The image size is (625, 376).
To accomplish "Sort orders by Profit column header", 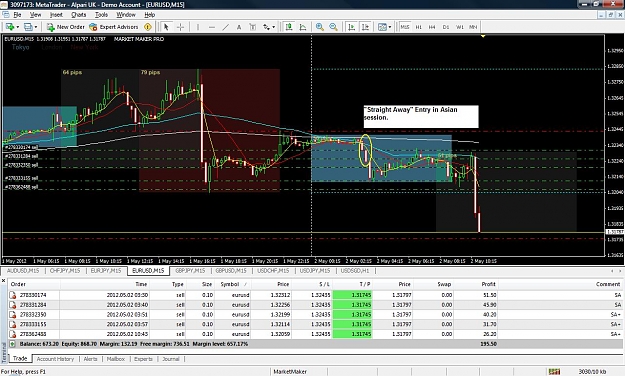I will point(475,284).
